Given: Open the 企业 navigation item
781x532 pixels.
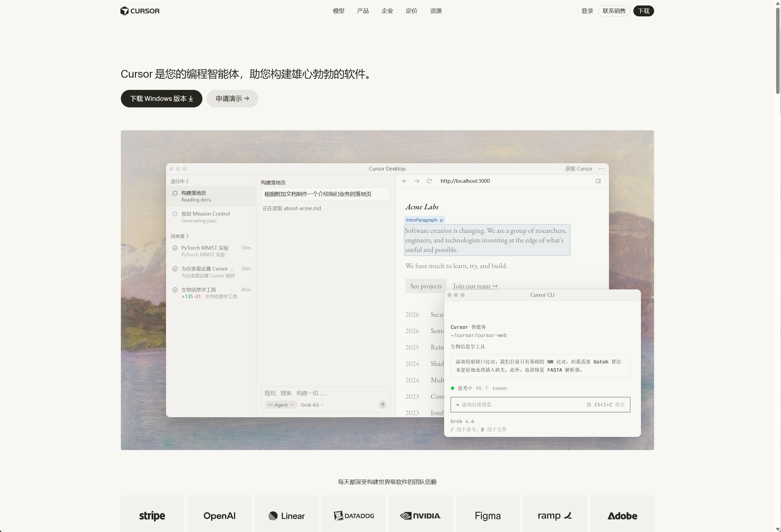Looking at the screenshot, I should tap(387, 11).
